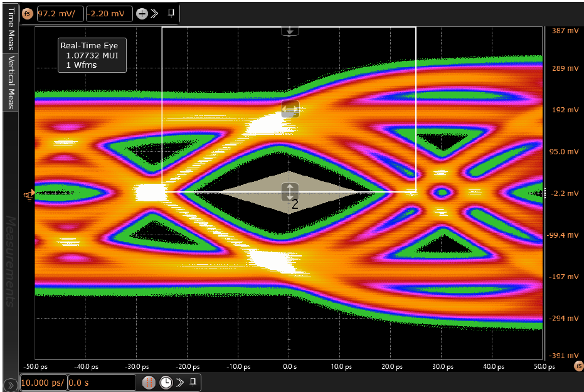This screenshot has width=584, height=392.
Task: Click the 10.000 ps/ horizontal scale field
Action: pos(43,383)
